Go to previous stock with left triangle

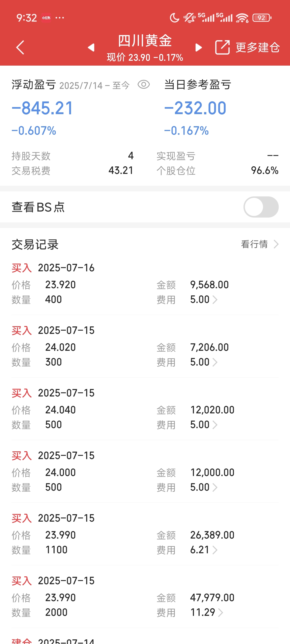coord(91,47)
